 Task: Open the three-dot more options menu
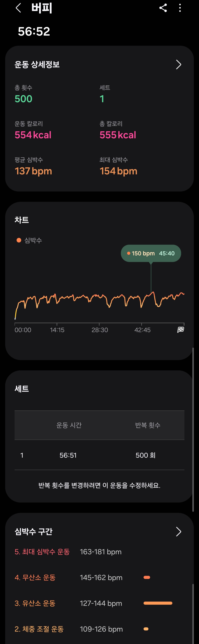pos(180,8)
